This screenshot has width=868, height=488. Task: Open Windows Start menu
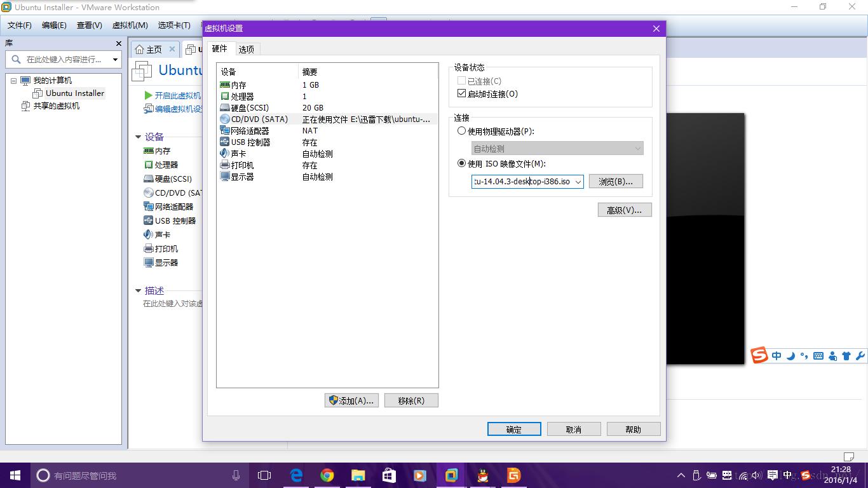click(15, 475)
